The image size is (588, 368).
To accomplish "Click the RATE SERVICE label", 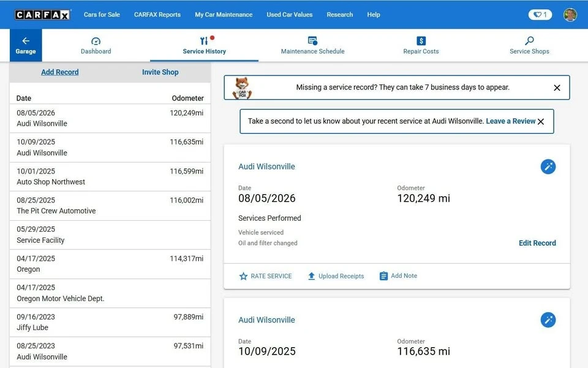I will [271, 276].
